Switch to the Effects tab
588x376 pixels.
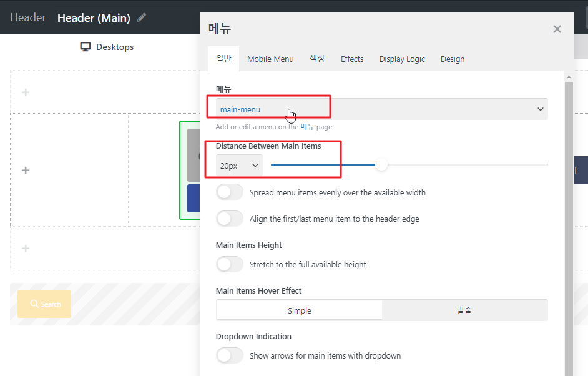352,59
